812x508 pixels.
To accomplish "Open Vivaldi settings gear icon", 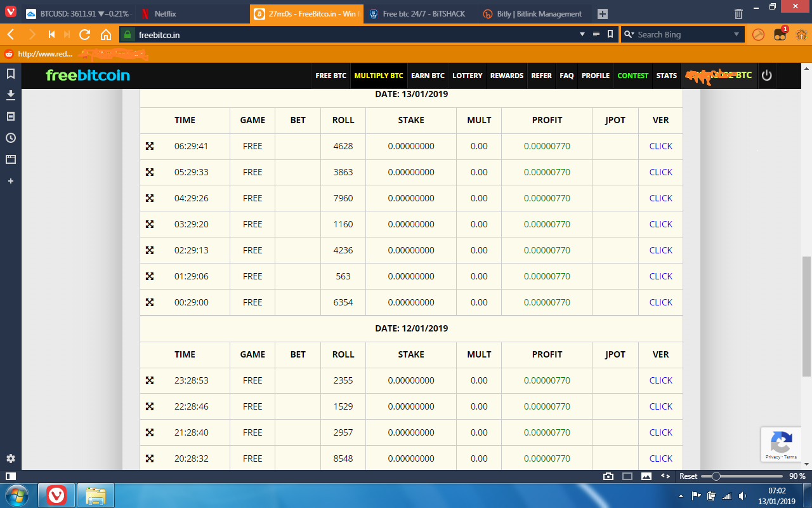I will [x=11, y=458].
